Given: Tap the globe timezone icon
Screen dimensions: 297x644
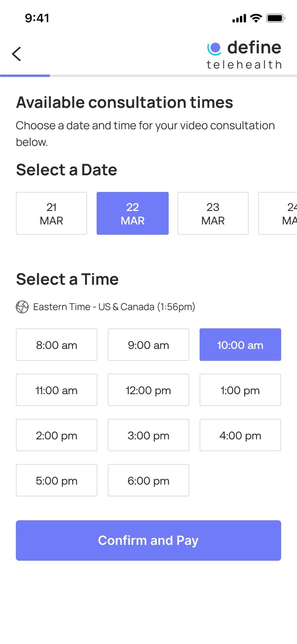Looking at the screenshot, I should [22, 307].
